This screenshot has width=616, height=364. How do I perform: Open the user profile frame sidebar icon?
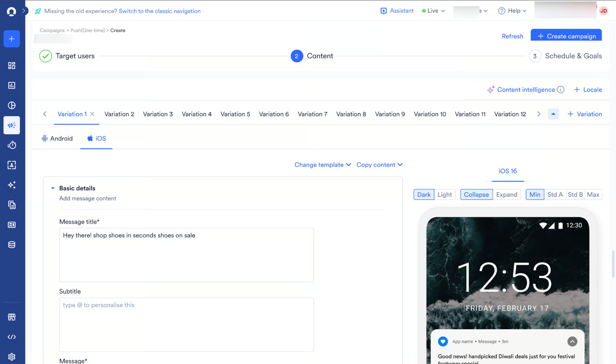click(12, 165)
